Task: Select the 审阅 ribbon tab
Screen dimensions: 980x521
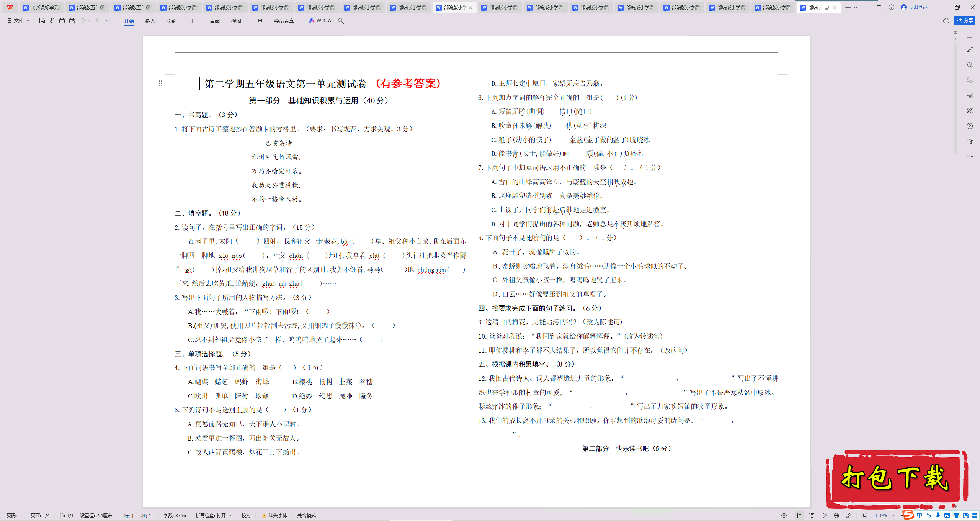Action: (215, 21)
